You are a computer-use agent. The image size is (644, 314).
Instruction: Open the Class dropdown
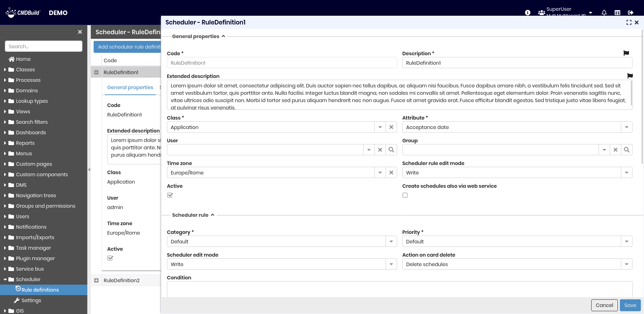click(x=380, y=127)
